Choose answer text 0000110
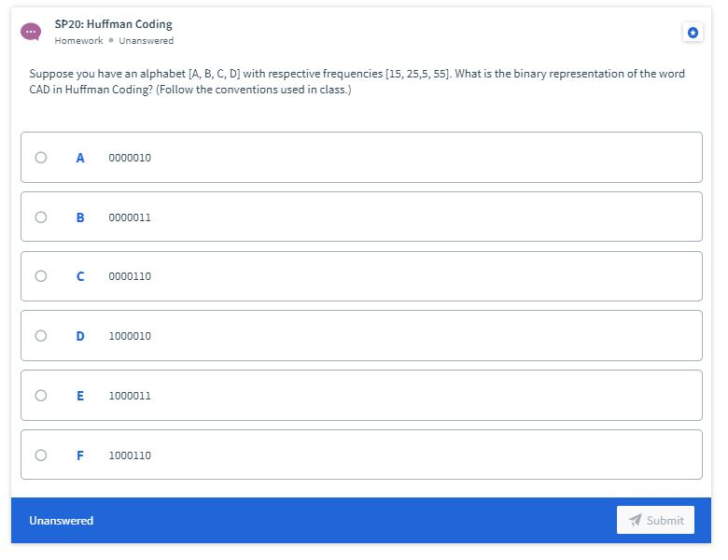The image size is (728, 560). tap(130, 276)
